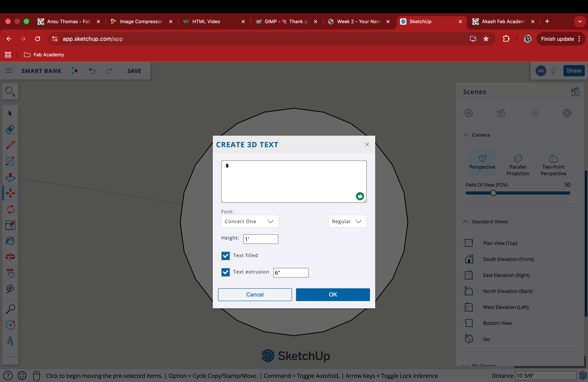
Task: Cancel the Create 3D Text dialog
Action: click(x=254, y=294)
